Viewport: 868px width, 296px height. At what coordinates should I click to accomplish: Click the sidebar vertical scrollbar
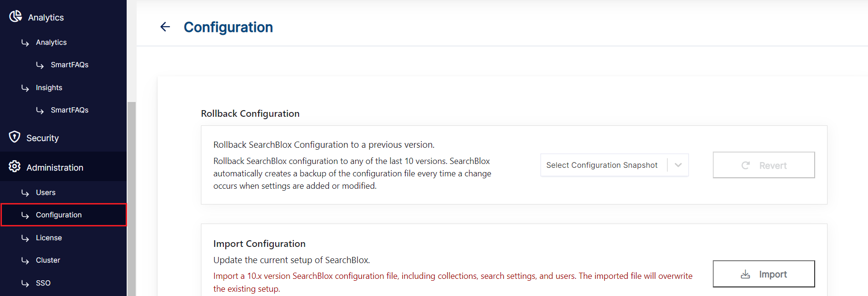pos(131,191)
